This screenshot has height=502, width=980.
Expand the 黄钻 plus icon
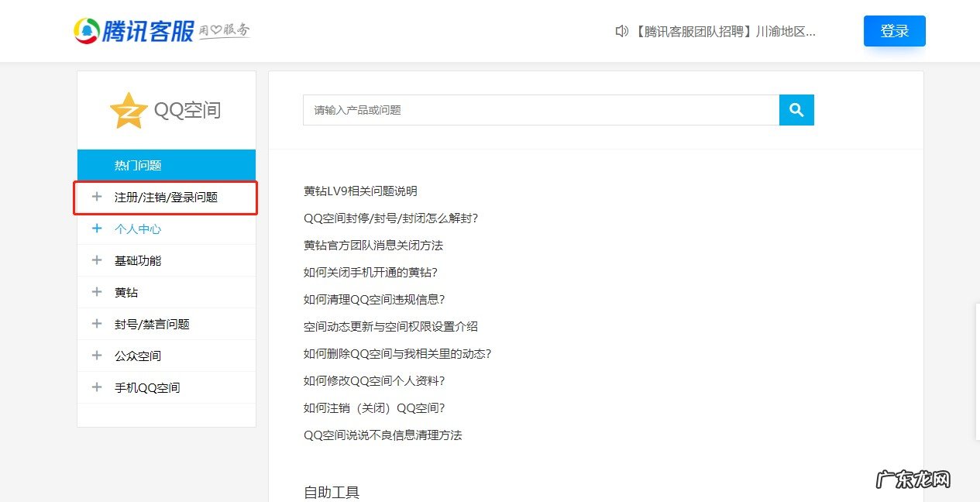click(97, 292)
